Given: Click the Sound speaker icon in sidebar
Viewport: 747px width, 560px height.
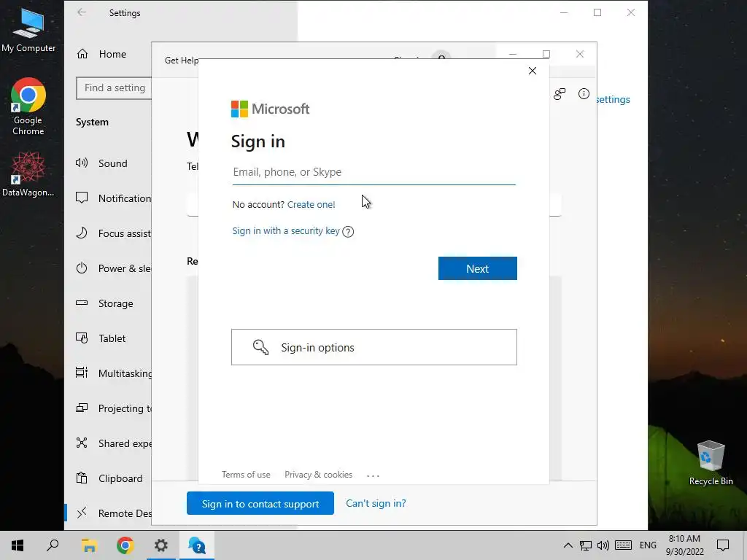Looking at the screenshot, I should pyautogui.click(x=82, y=163).
